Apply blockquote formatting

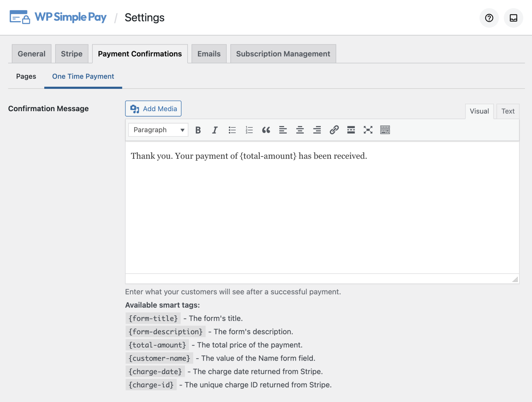266,130
